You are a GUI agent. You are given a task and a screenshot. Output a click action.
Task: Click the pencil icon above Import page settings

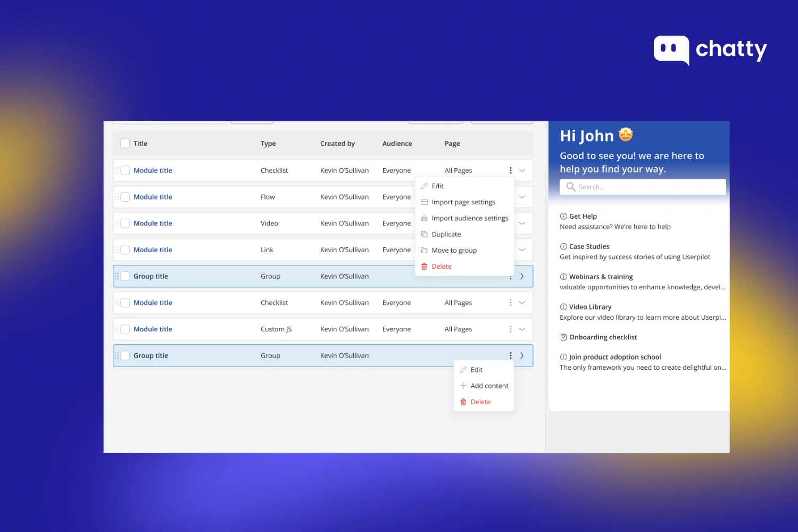(x=424, y=186)
